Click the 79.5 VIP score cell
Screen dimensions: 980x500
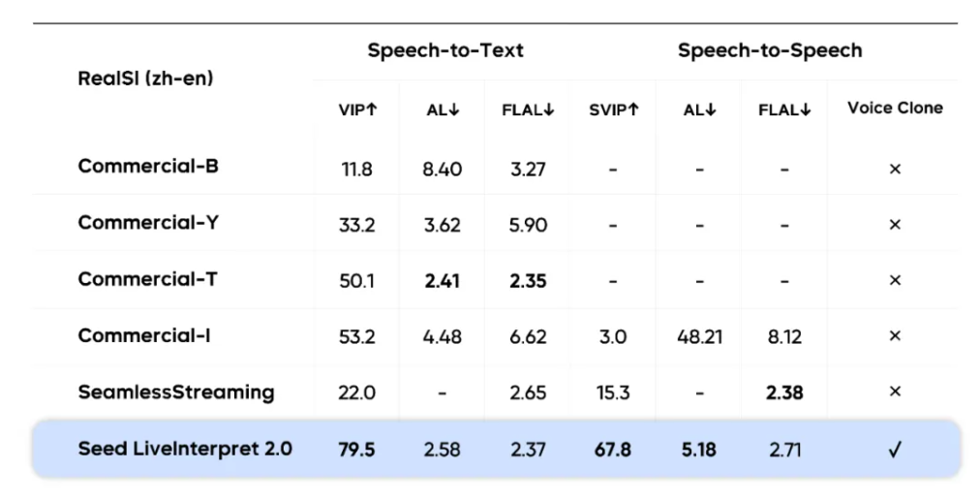(x=357, y=450)
